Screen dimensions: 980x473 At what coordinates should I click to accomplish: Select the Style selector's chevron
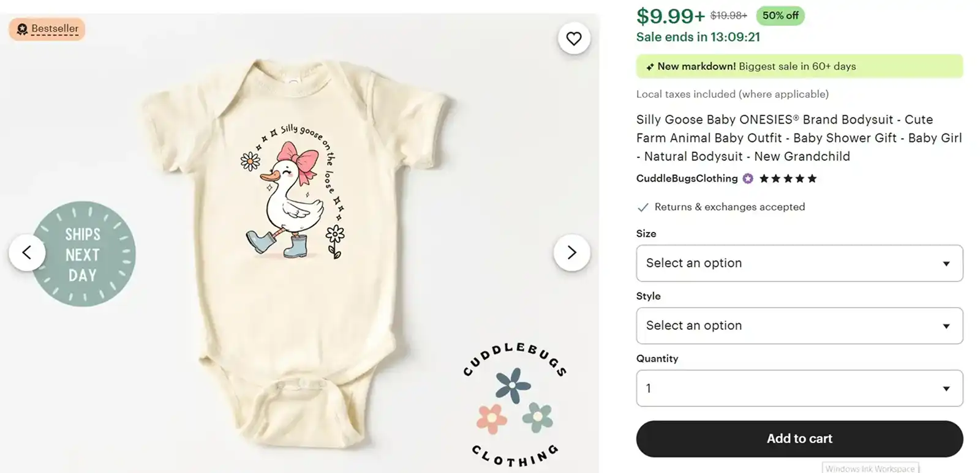point(947,326)
